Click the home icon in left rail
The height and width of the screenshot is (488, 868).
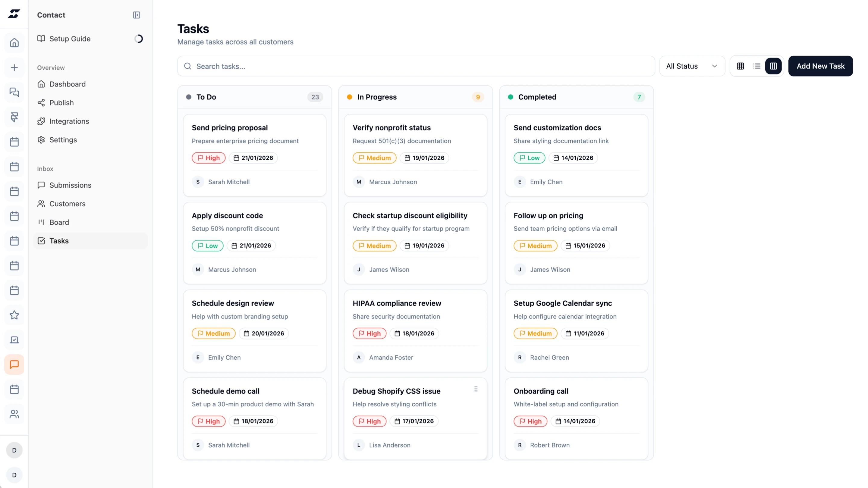pos(14,43)
